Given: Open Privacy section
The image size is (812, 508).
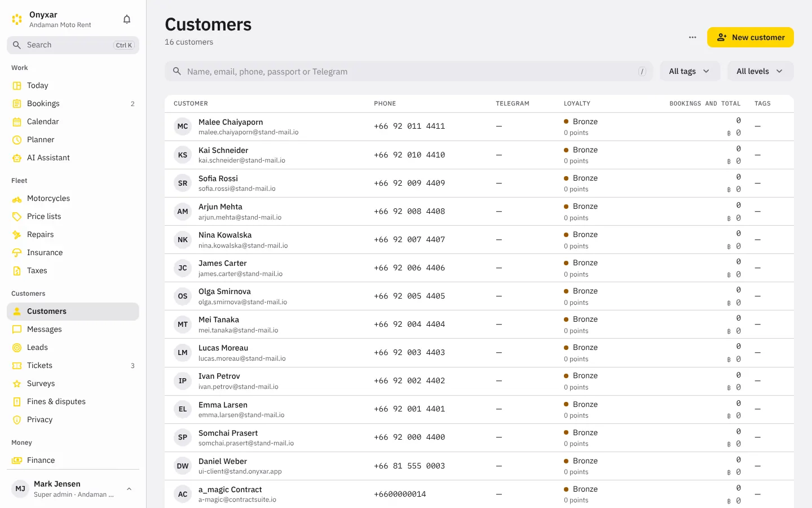Looking at the screenshot, I should click(x=73, y=419).
